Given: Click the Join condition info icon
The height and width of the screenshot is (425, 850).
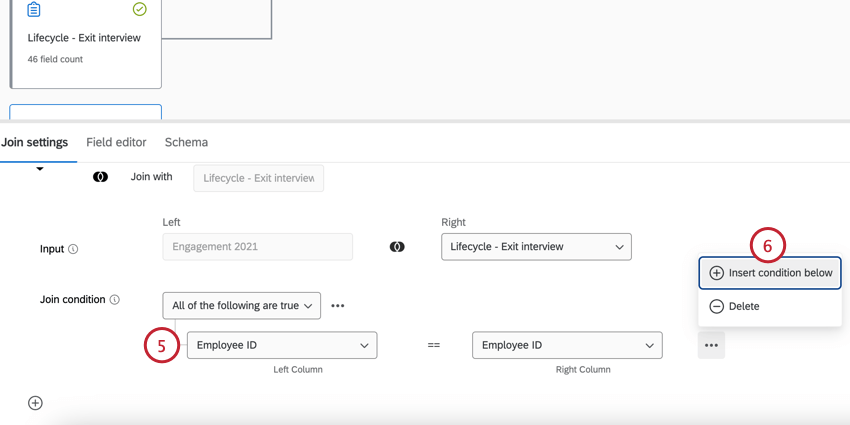Looking at the screenshot, I should (115, 300).
